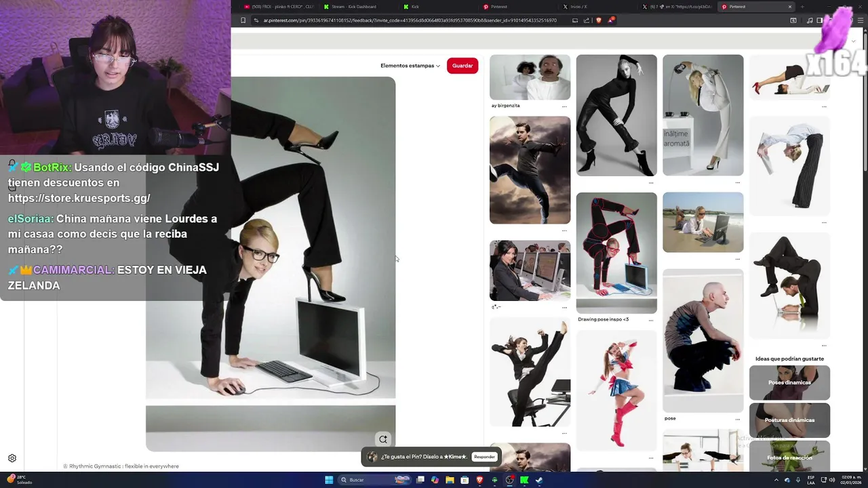Switch to the 'Kick' tab
The height and width of the screenshot is (488, 868).
point(437,7)
